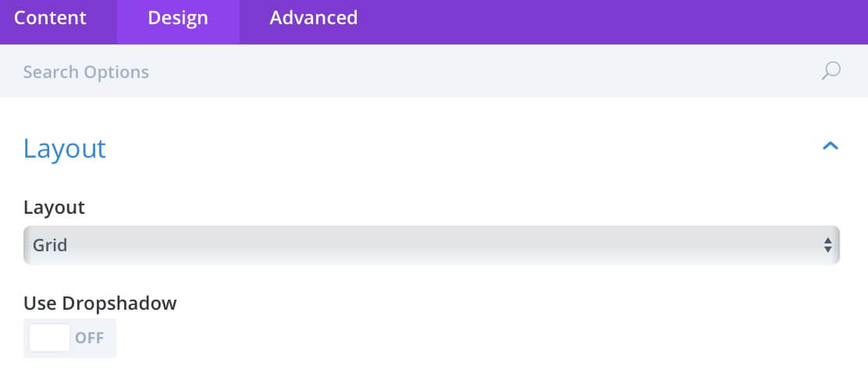
Task: Open the Advanced tab
Action: click(313, 18)
